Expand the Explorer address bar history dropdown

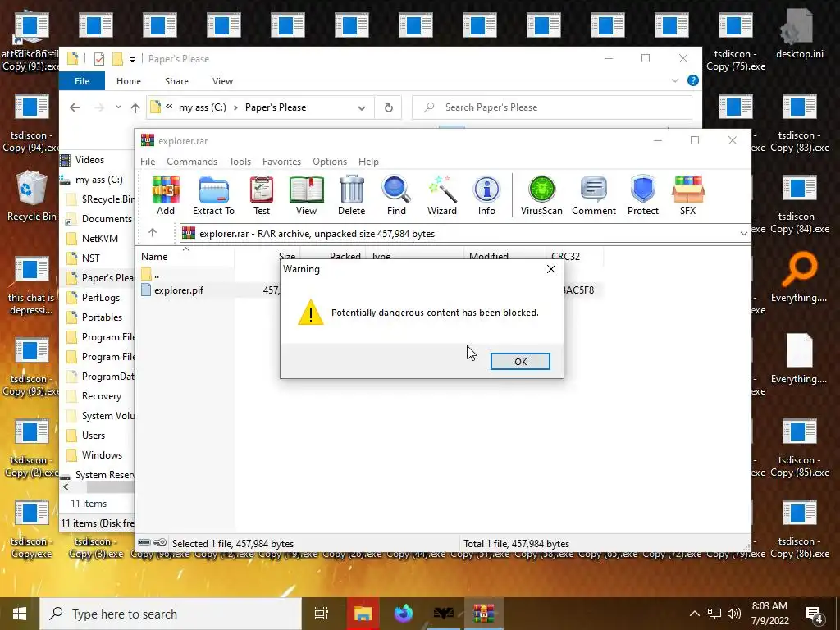[x=362, y=107]
